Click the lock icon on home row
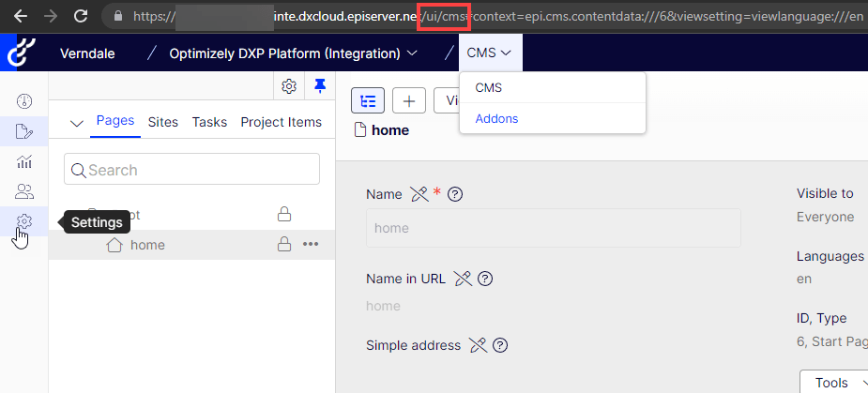The height and width of the screenshot is (393, 868). click(284, 244)
